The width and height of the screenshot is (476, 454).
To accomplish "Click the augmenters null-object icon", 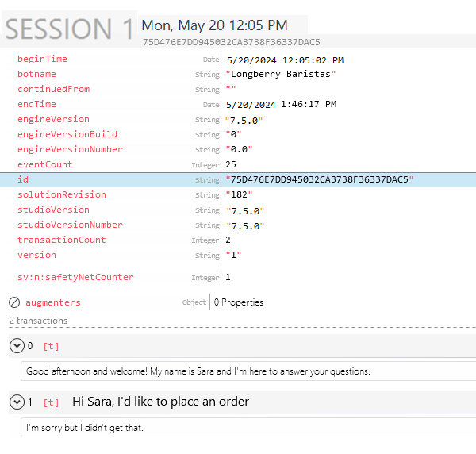I will tap(14, 302).
